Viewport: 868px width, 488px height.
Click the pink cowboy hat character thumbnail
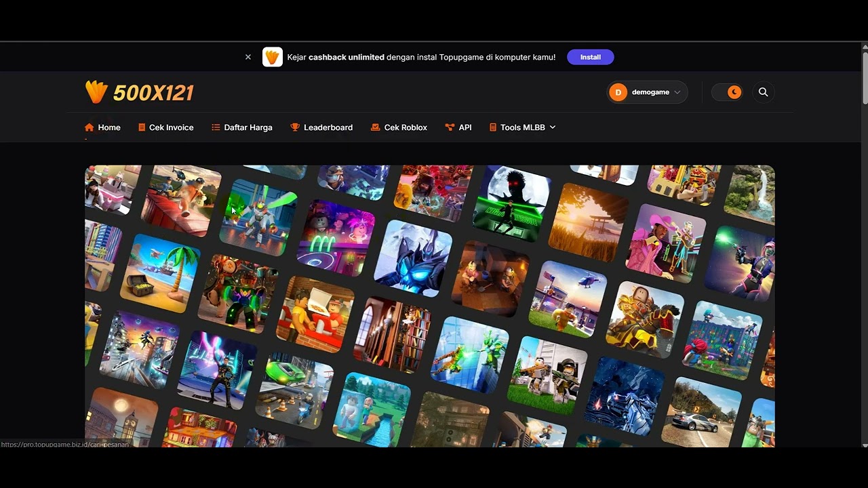click(666, 243)
